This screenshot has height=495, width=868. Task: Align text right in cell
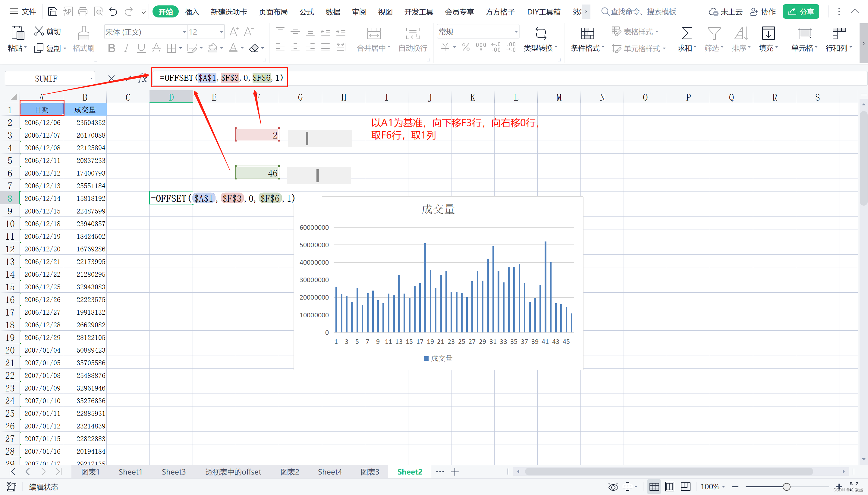[x=310, y=47]
